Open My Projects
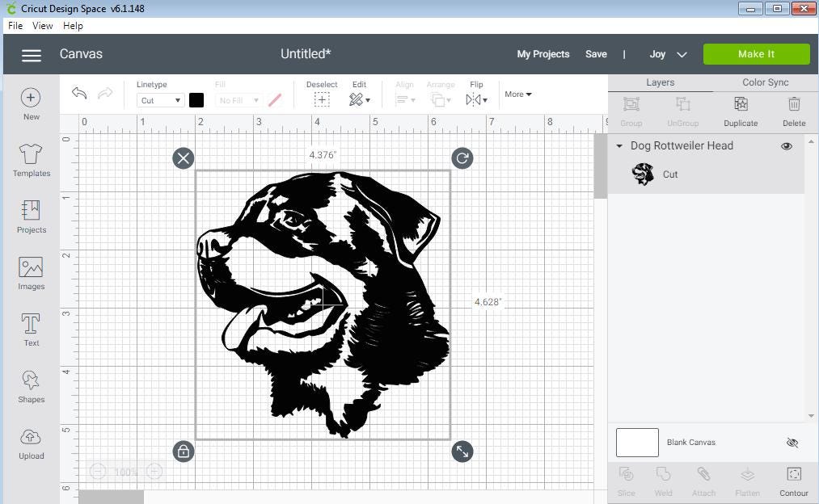 coord(543,54)
